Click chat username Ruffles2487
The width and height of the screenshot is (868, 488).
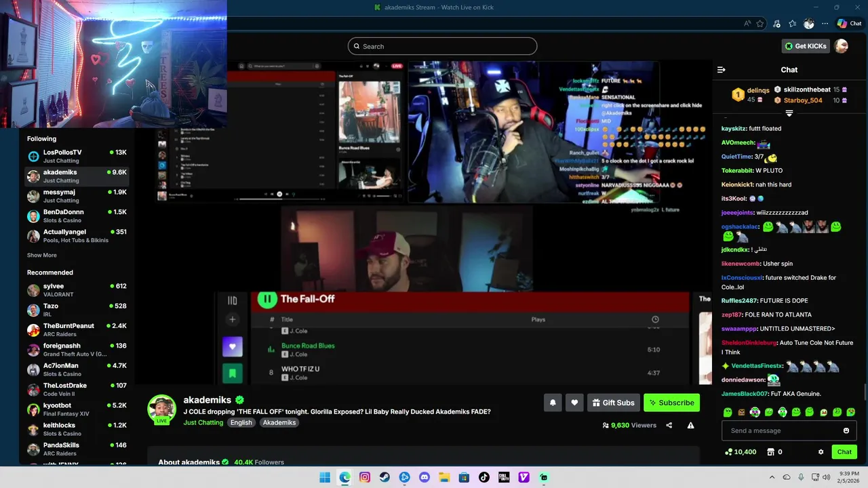[x=739, y=301]
